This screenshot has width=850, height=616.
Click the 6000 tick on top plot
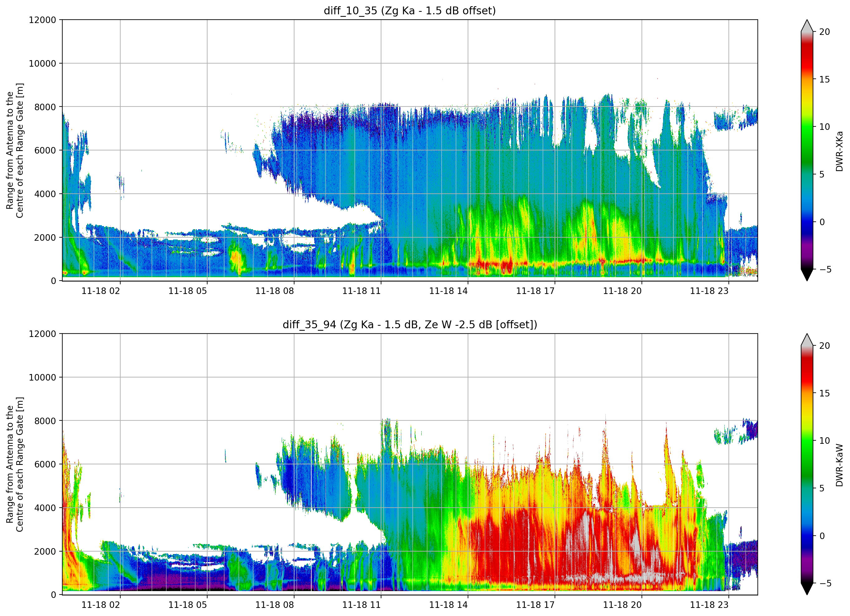[x=45, y=150]
